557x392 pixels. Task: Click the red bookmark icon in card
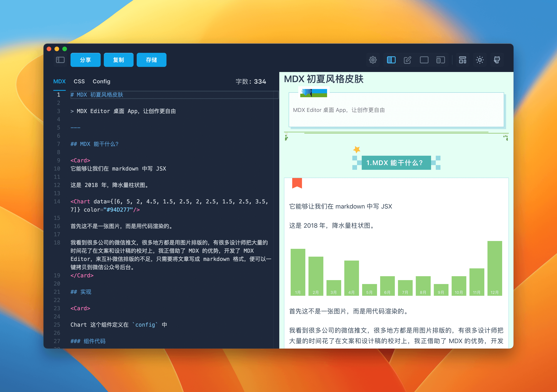click(x=297, y=183)
